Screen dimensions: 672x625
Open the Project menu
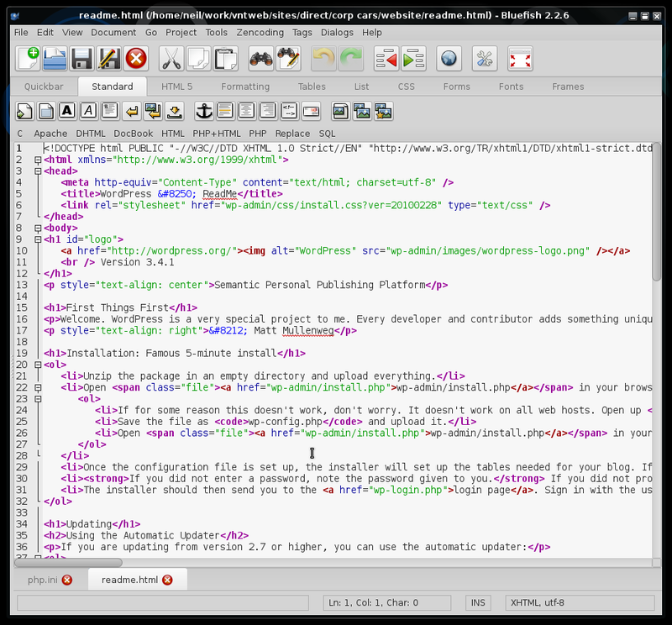(x=181, y=33)
